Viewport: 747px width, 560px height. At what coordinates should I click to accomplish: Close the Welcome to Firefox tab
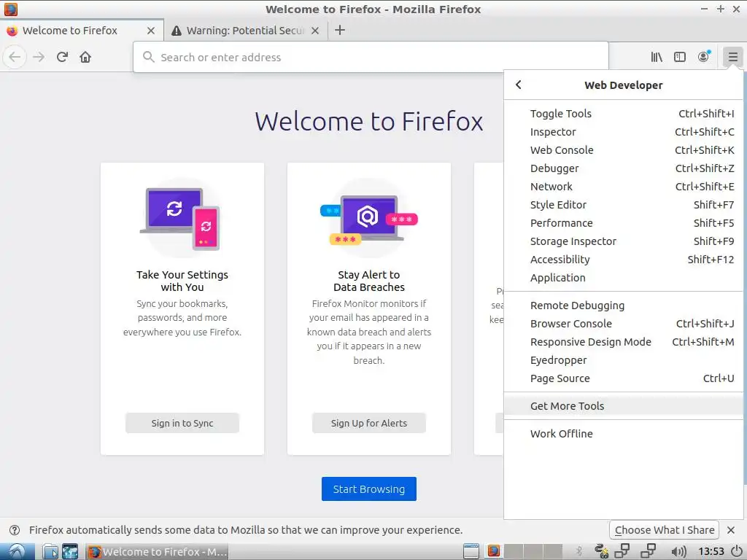click(151, 31)
